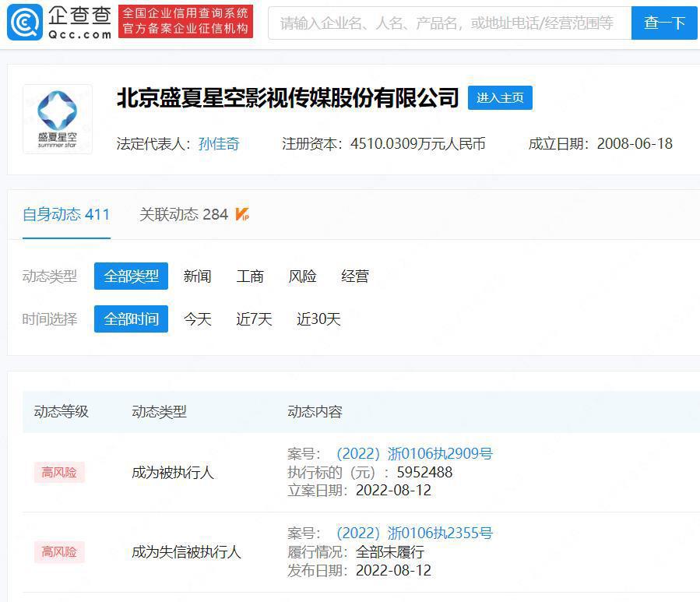700x602 pixels.
Task: Open case number (2022)浙0106执2355号 link
Action: point(413,533)
